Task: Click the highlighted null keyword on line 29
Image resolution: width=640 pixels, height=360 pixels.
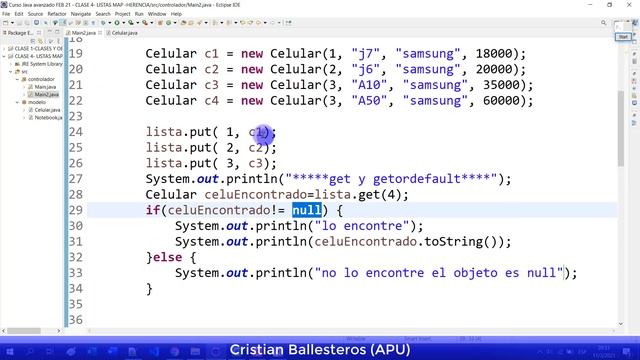Action: [307, 210]
